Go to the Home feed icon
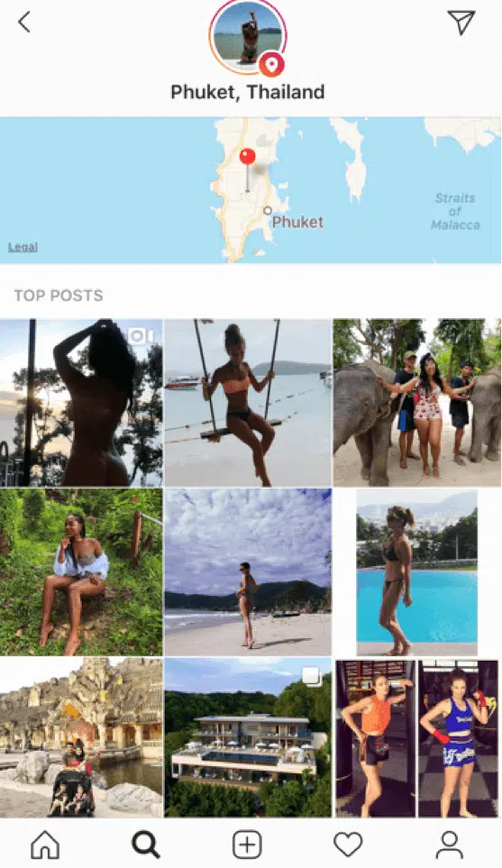This screenshot has height=868, width=502. click(45, 845)
